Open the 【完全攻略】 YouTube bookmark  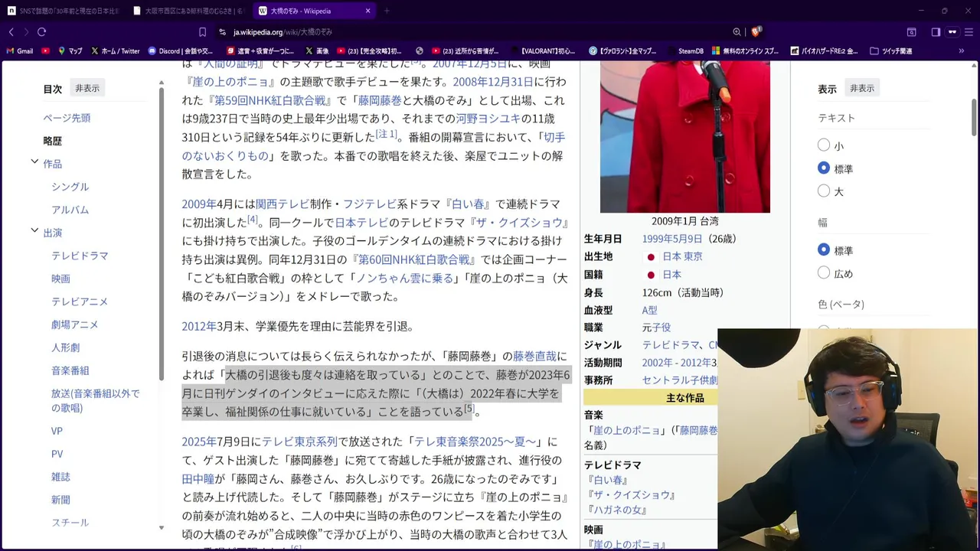369,51
